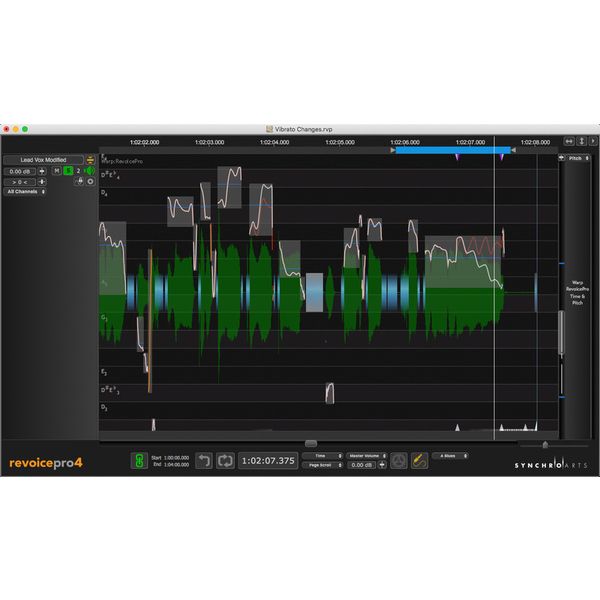Click the white triangle marker at bottom near 1:02:07.000

pos(457,427)
